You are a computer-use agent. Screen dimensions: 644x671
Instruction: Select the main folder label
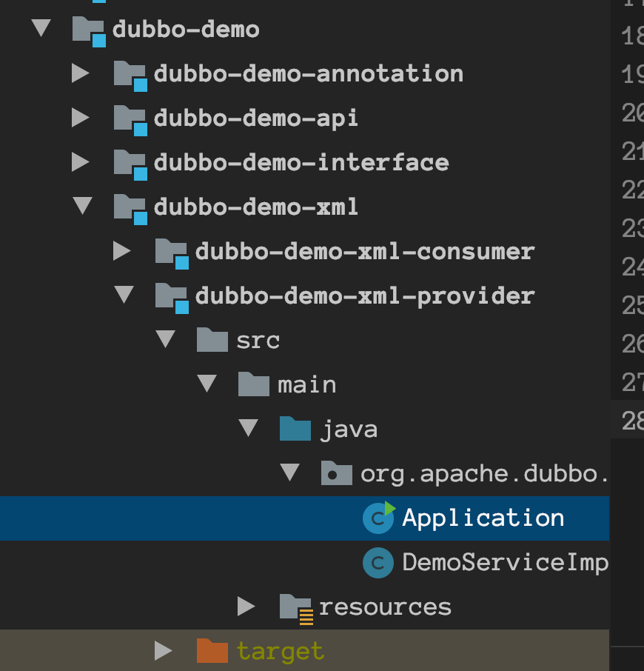(x=307, y=385)
